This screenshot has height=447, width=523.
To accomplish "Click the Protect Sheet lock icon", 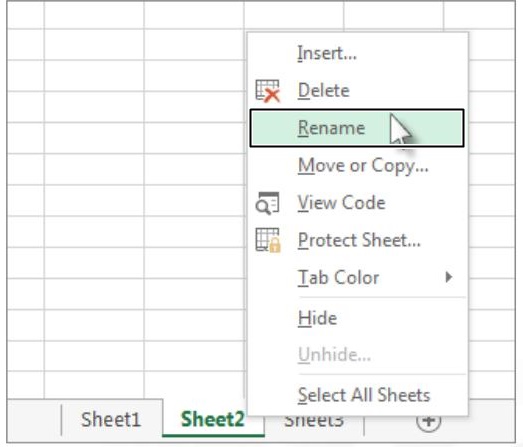I will point(268,240).
